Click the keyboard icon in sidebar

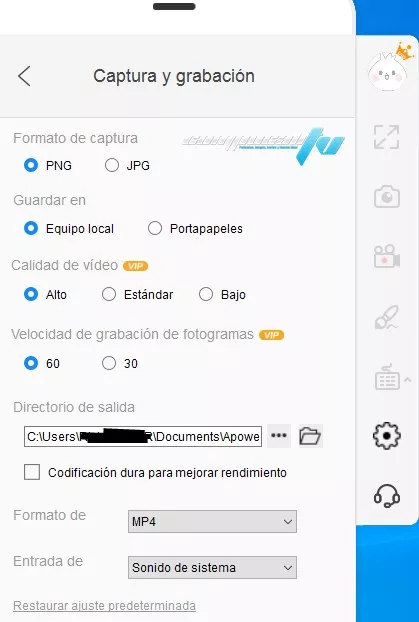point(387,377)
